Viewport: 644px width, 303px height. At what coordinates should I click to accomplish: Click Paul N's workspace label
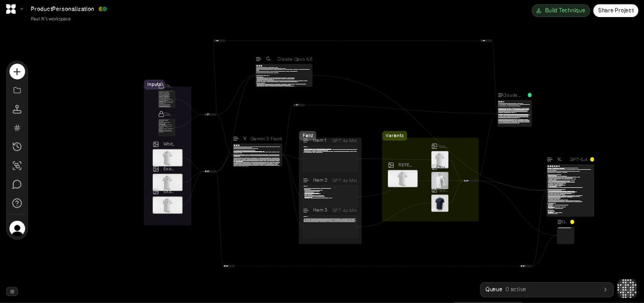[50, 19]
